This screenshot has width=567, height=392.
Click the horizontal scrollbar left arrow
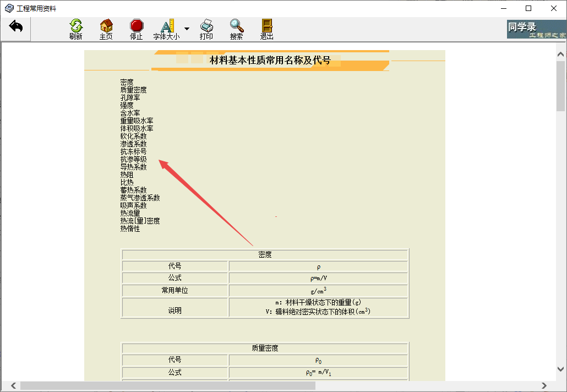[13, 385]
